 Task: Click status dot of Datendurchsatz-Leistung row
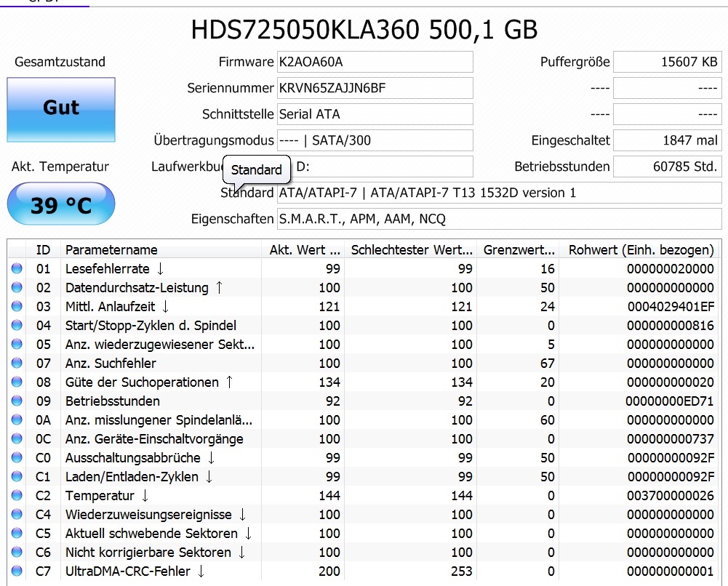[17, 287]
